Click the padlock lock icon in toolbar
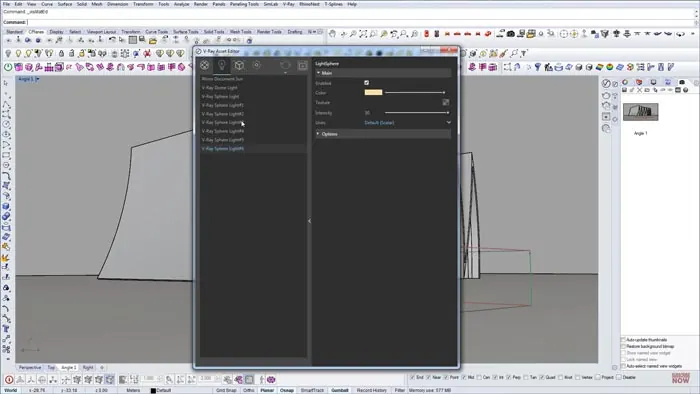Screen dimensions: 700x394 pos(61,54)
